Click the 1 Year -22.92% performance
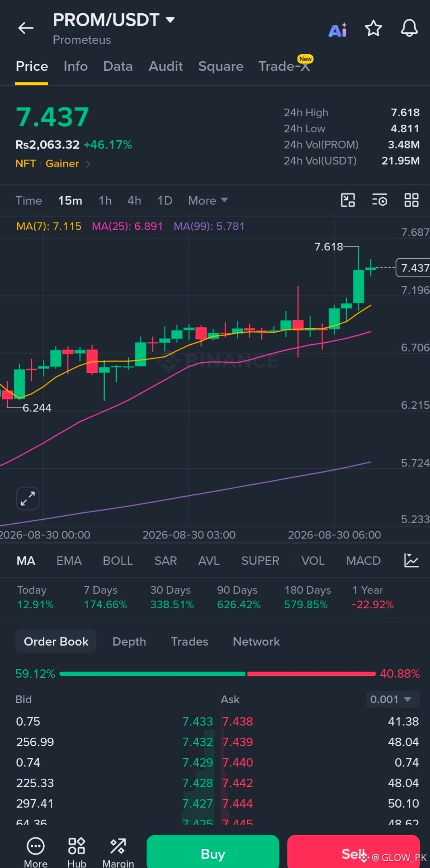Image resolution: width=430 pixels, height=868 pixels. tap(372, 597)
